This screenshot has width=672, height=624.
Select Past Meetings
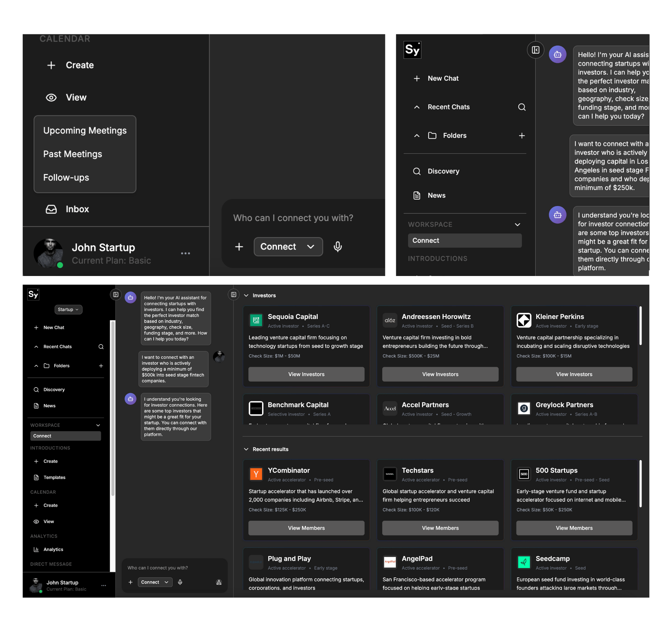pyautogui.click(x=73, y=154)
